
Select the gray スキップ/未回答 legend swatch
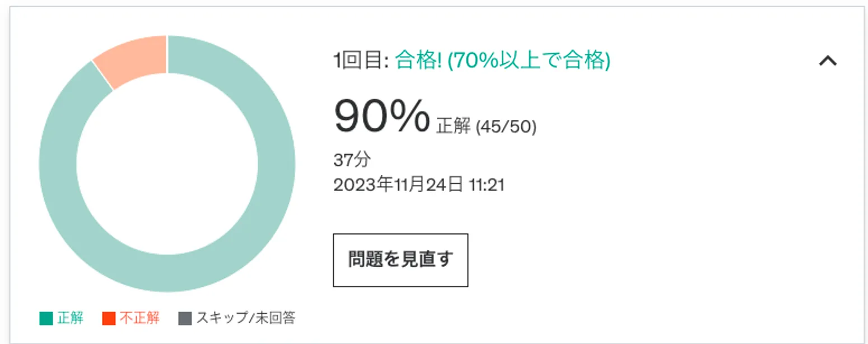[x=185, y=318]
